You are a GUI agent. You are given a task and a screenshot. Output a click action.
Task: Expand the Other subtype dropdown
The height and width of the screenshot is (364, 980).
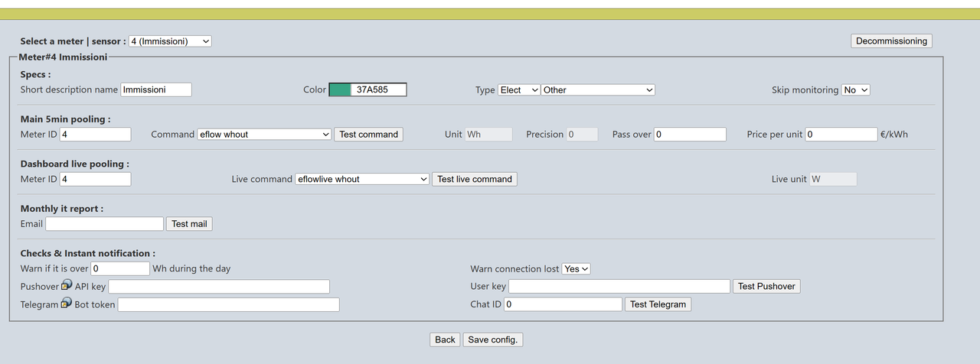point(598,89)
